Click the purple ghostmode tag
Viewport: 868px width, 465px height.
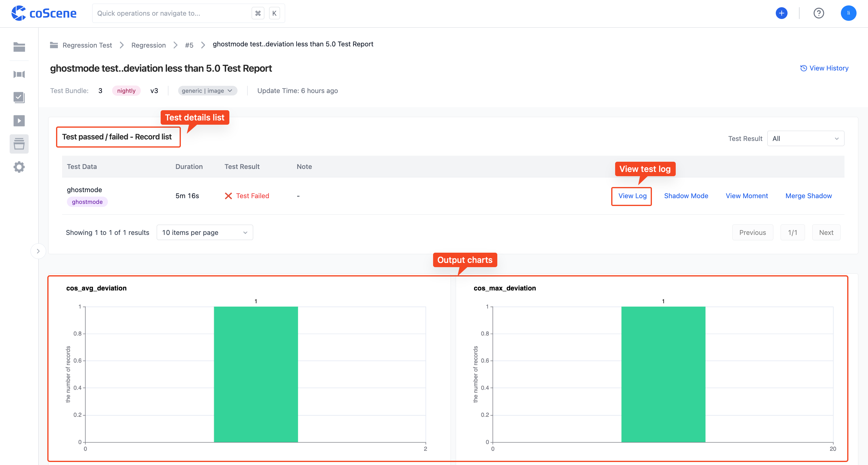(x=87, y=202)
